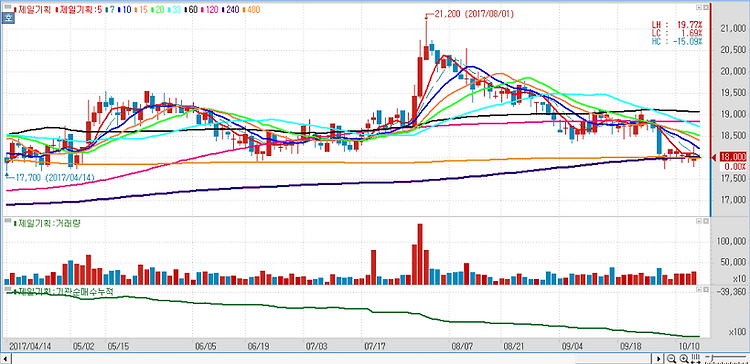Click scroll left arrow on horizontal scrollbar
This screenshot has width=750, height=364.
click(5, 359)
